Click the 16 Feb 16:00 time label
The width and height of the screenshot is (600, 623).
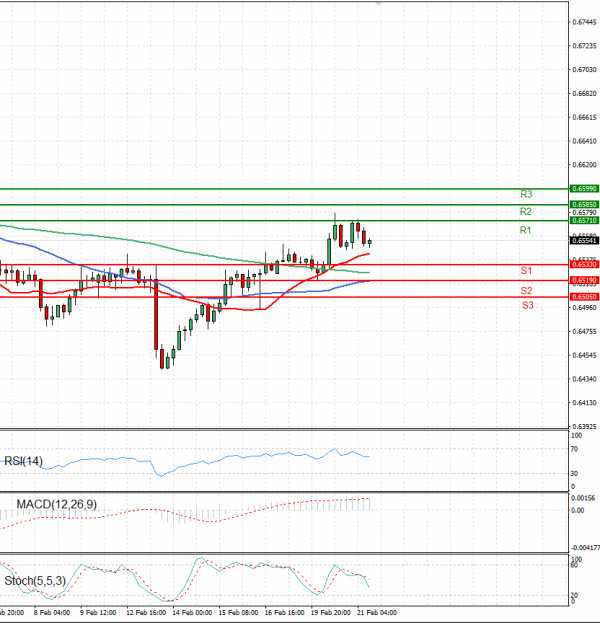tap(285, 613)
